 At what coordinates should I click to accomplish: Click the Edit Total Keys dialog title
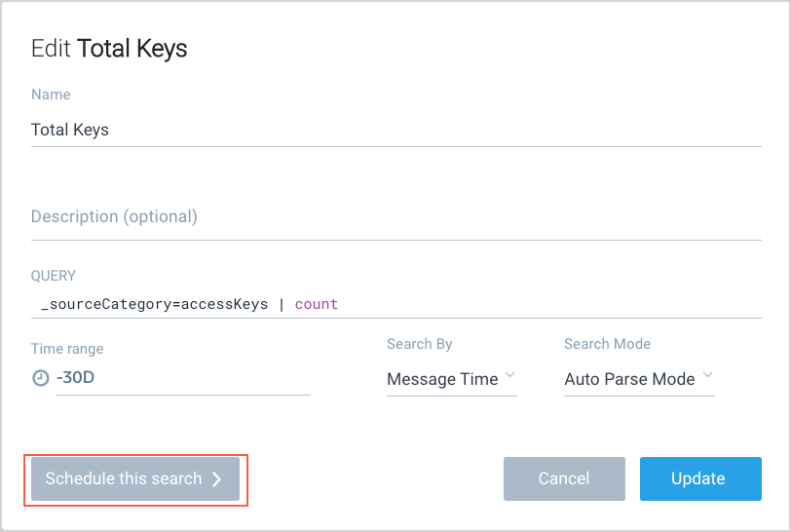[x=109, y=49]
